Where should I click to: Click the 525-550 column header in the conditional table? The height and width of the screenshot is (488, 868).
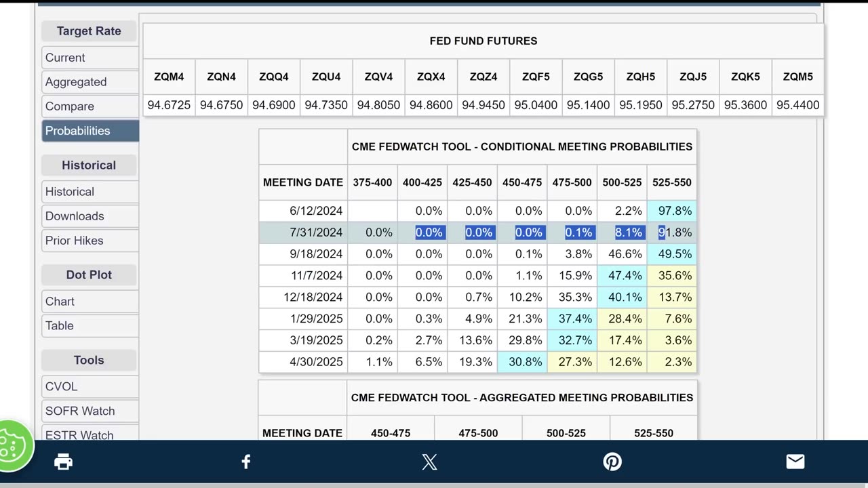click(x=672, y=182)
